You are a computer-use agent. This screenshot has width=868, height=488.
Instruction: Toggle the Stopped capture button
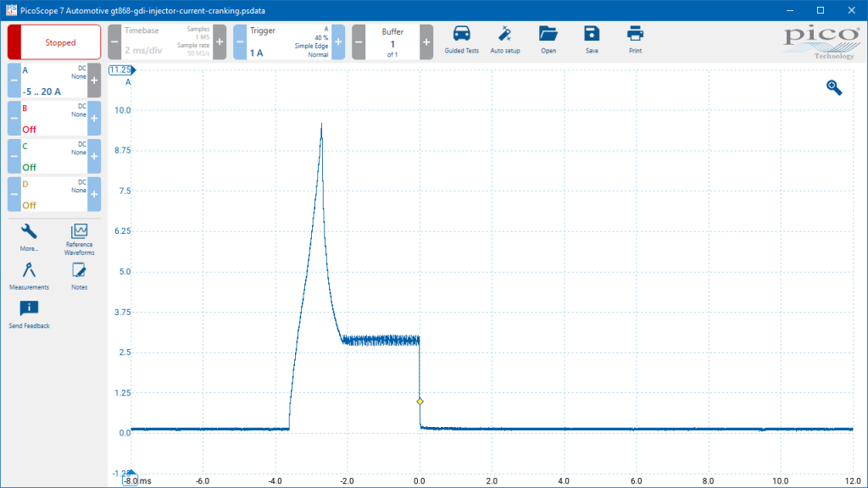point(54,42)
